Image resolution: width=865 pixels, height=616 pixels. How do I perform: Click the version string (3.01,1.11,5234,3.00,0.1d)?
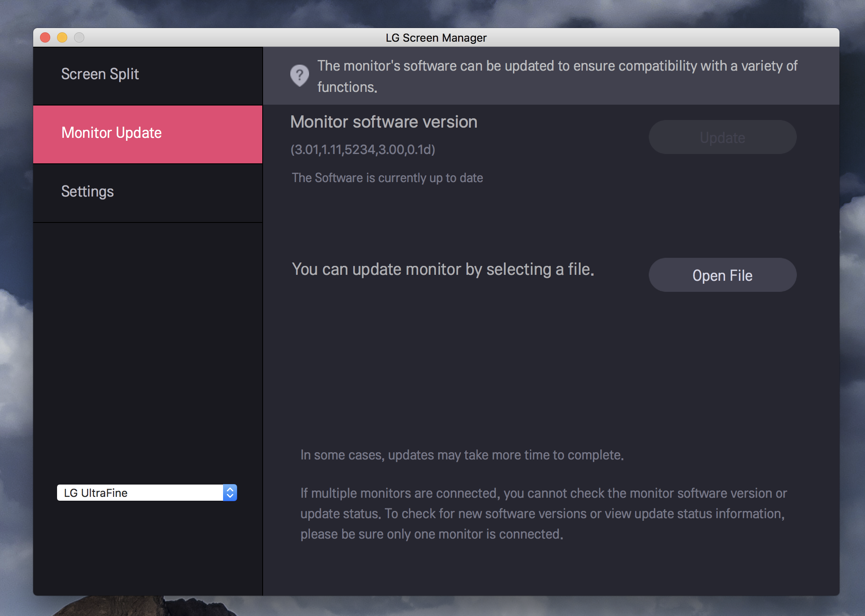[x=363, y=150]
